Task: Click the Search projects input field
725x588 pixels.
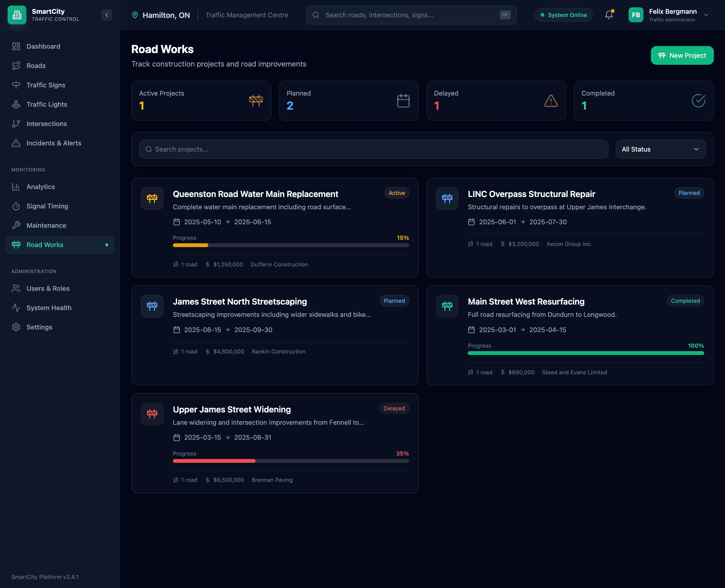Action: coord(373,149)
